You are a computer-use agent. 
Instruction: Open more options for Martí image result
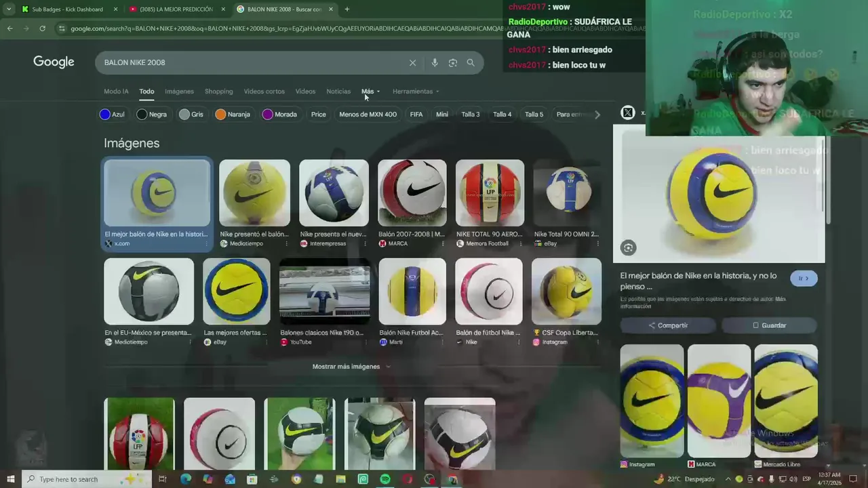point(443,342)
